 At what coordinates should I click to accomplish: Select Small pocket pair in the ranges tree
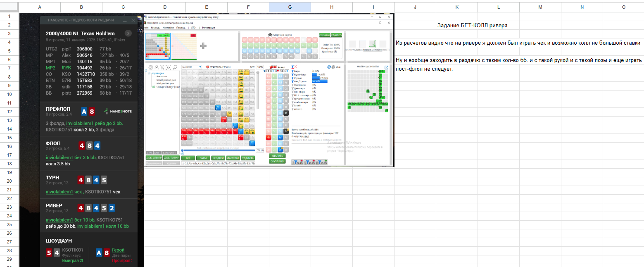coord(166,80)
